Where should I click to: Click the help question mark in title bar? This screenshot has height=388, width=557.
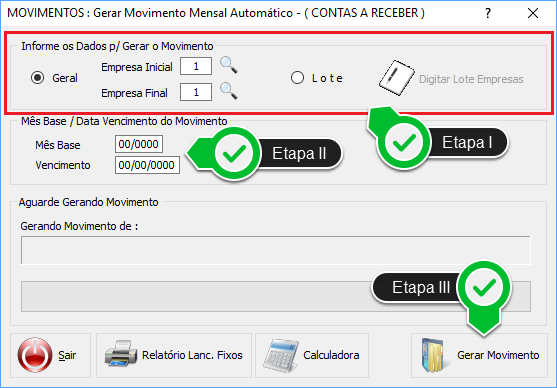coord(488,14)
